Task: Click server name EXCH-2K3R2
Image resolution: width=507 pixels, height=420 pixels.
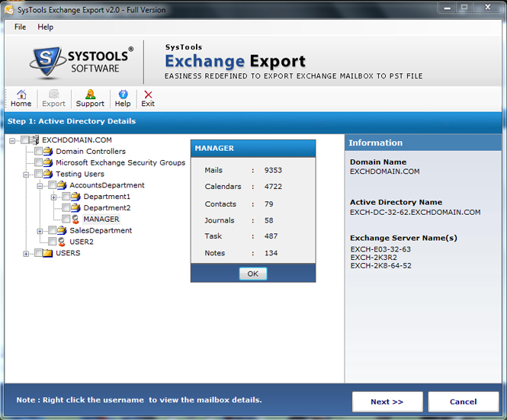Action: click(374, 258)
